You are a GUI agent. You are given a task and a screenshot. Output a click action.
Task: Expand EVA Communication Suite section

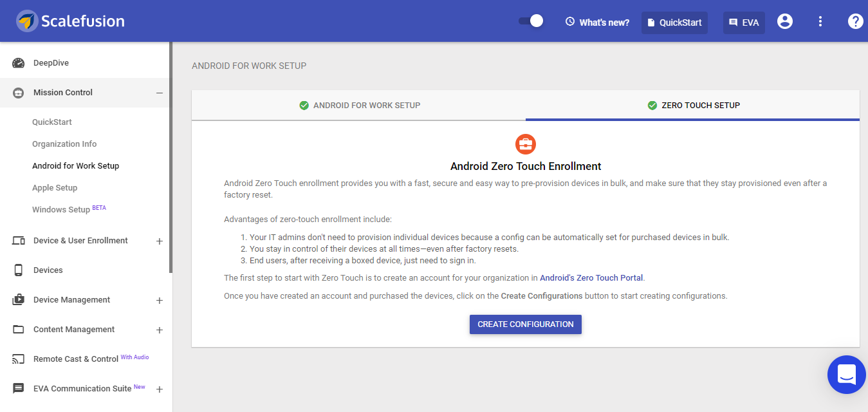point(160,389)
